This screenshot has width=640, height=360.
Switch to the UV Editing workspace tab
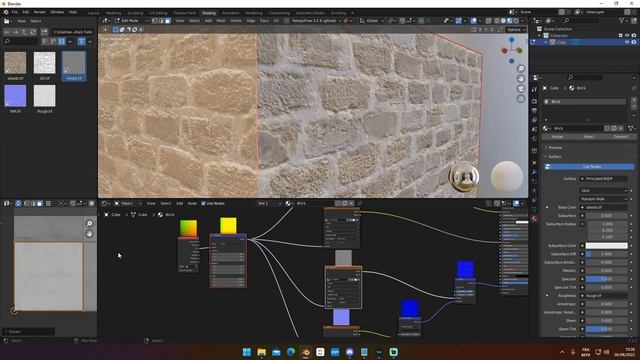click(x=158, y=13)
